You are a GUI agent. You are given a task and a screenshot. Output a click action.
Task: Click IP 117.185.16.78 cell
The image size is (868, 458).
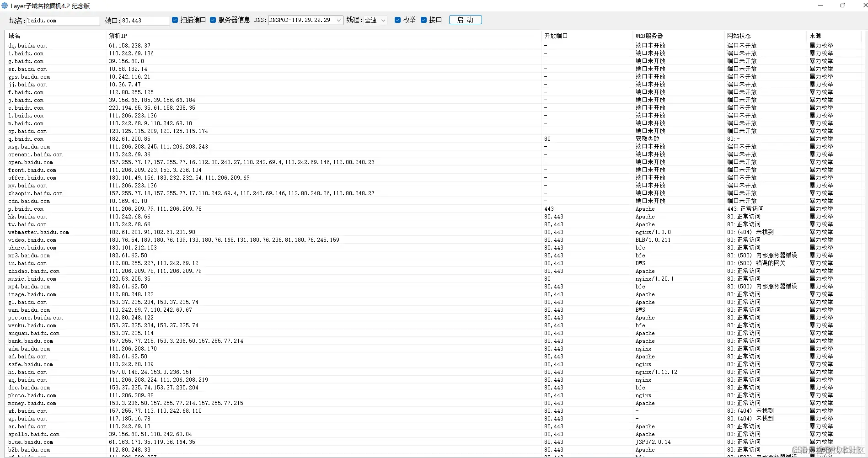pyautogui.click(x=130, y=419)
